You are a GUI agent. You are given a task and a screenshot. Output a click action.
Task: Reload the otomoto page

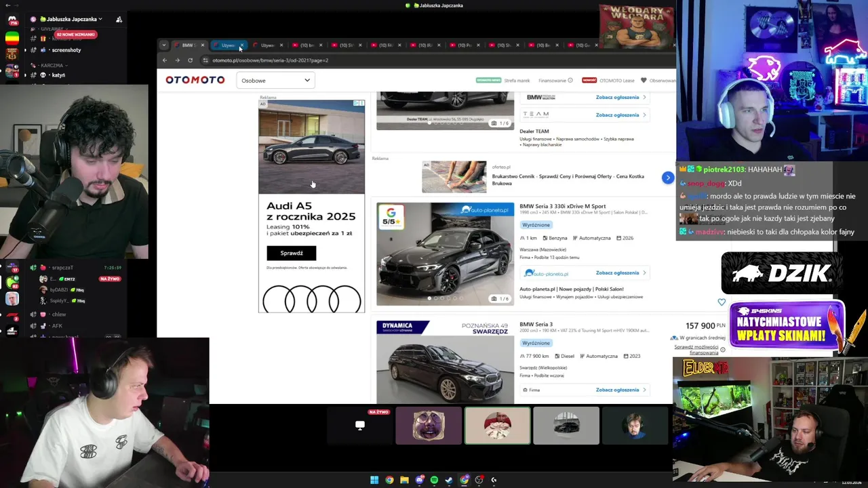point(191,60)
